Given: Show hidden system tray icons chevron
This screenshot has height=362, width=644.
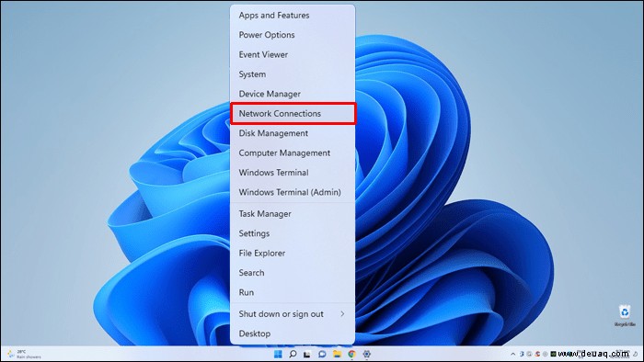Looking at the screenshot, I should click(512, 354).
